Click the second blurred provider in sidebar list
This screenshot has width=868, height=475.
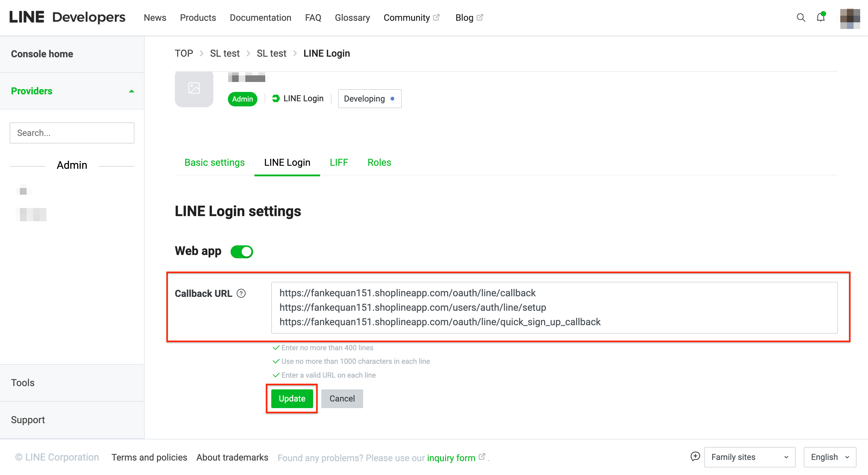pyautogui.click(x=31, y=214)
